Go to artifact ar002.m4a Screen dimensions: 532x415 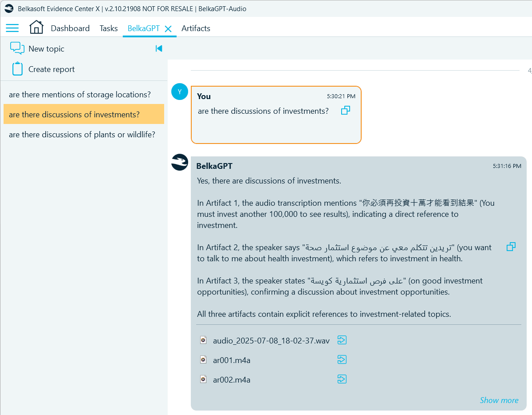[x=342, y=379]
